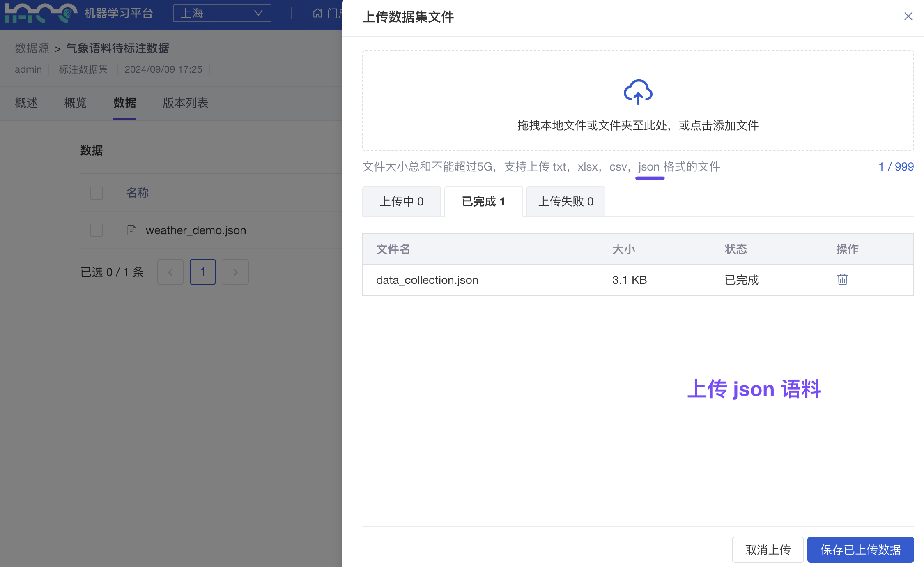Click the cloud upload icon
The height and width of the screenshot is (567, 924).
(x=638, y=92)
